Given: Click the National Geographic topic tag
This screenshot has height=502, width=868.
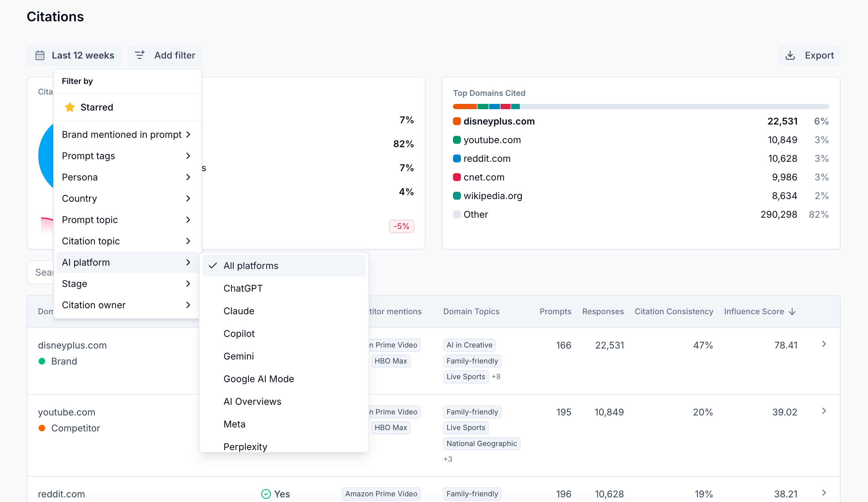Looking at the screenshot, I should [x=481, y=443].
